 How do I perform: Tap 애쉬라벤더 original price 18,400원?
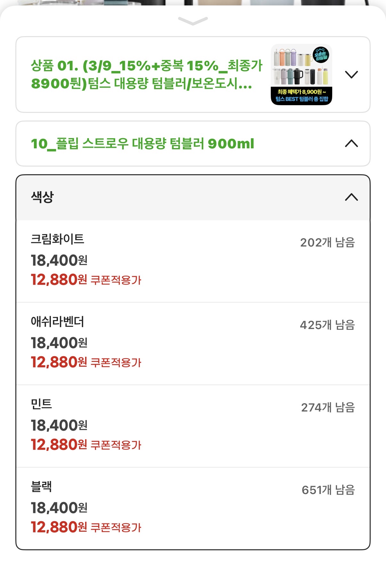coord(59,343)
